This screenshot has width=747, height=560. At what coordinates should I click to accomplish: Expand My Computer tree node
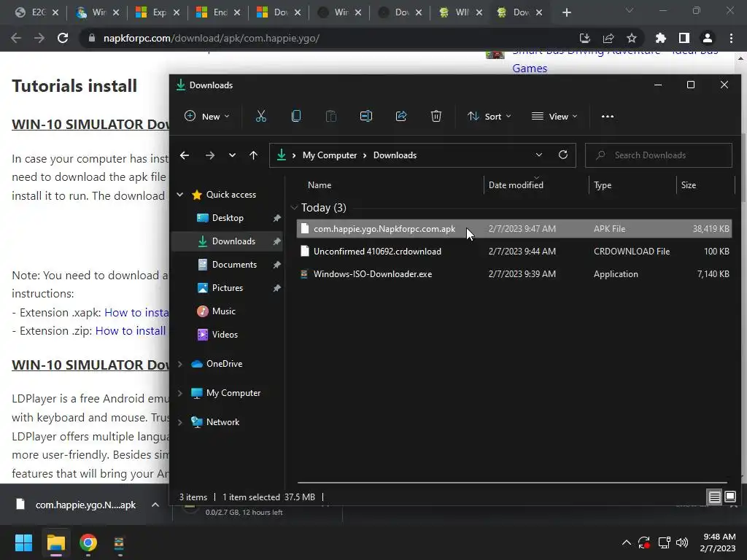click(180, 393)
